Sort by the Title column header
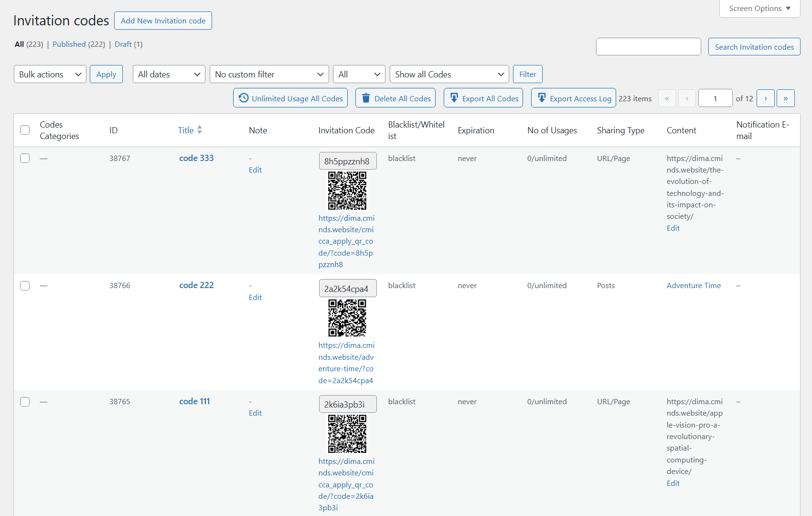Screen dimensions: 812x516 pyautogui.click(x=186, y=130)
